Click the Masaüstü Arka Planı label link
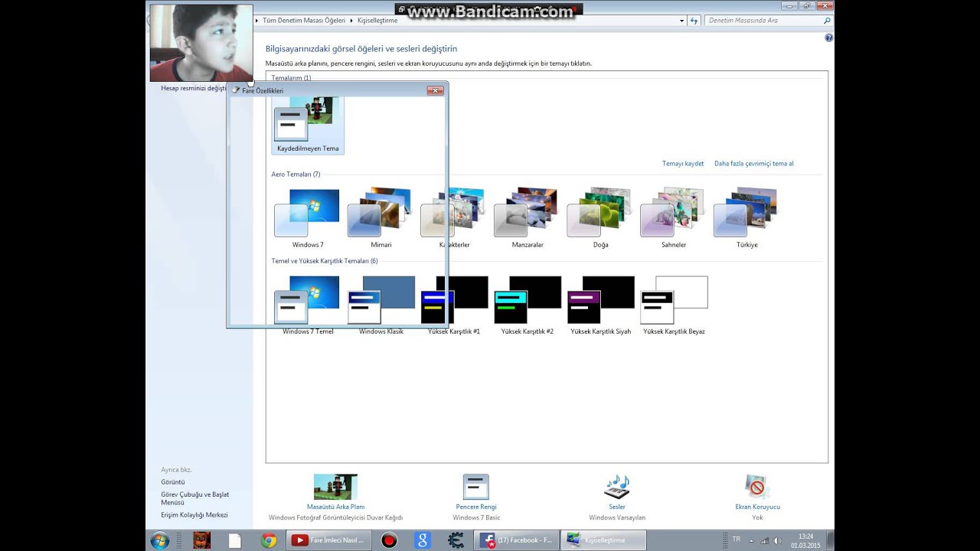This screenshot has width=980, height=551. 335,507
